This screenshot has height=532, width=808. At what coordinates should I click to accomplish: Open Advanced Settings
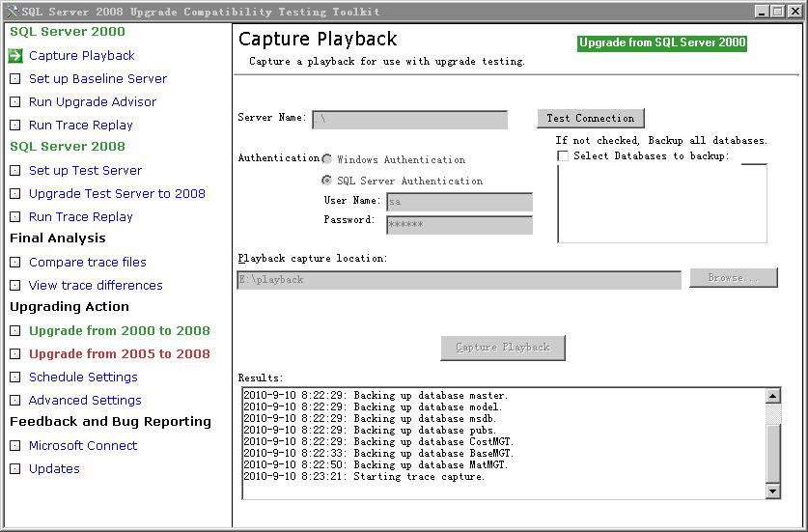85,401
